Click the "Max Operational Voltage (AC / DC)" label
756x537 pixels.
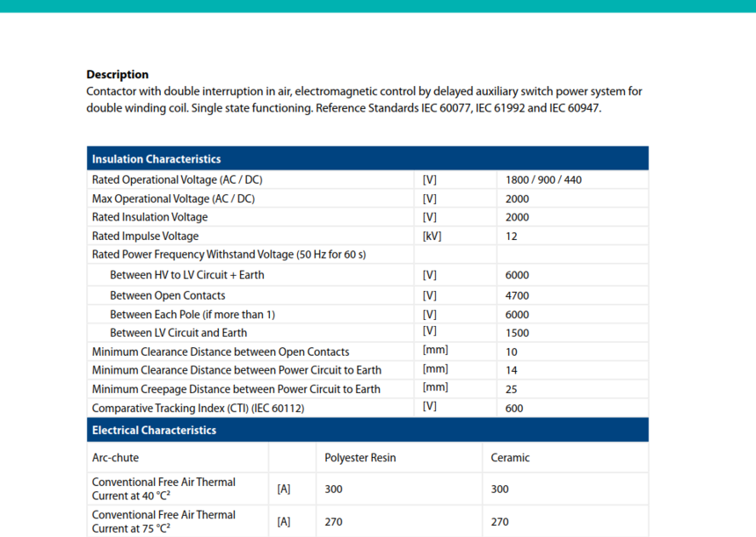(173, 199)
